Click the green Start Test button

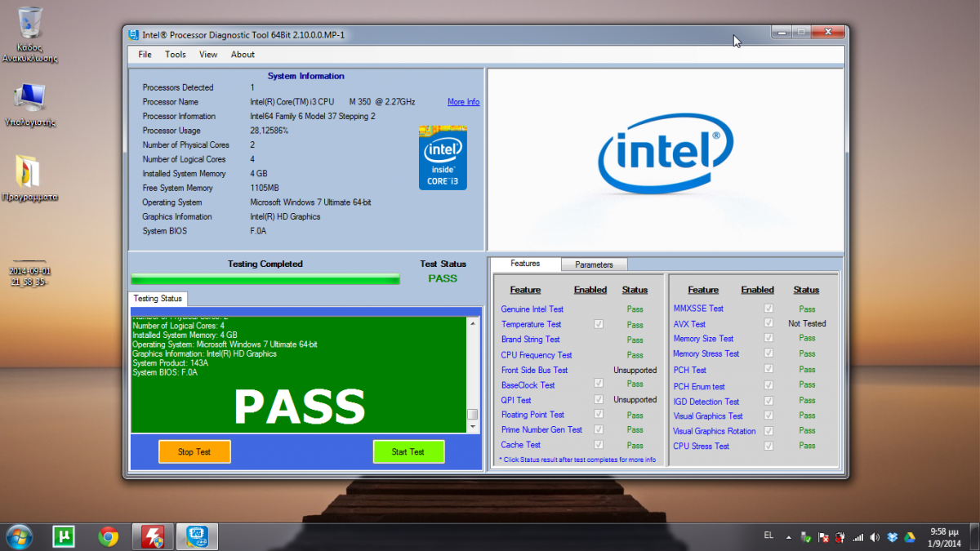(x=408, y=451)
